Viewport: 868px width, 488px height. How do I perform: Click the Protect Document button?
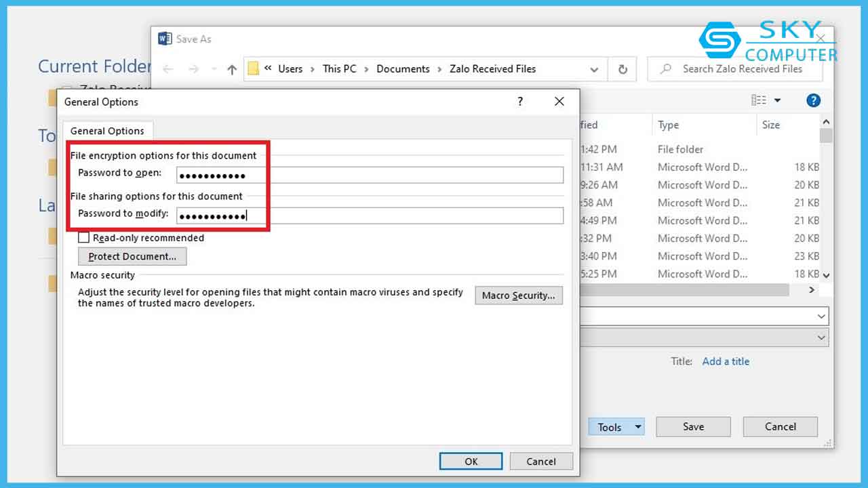[x=132, y=256]
